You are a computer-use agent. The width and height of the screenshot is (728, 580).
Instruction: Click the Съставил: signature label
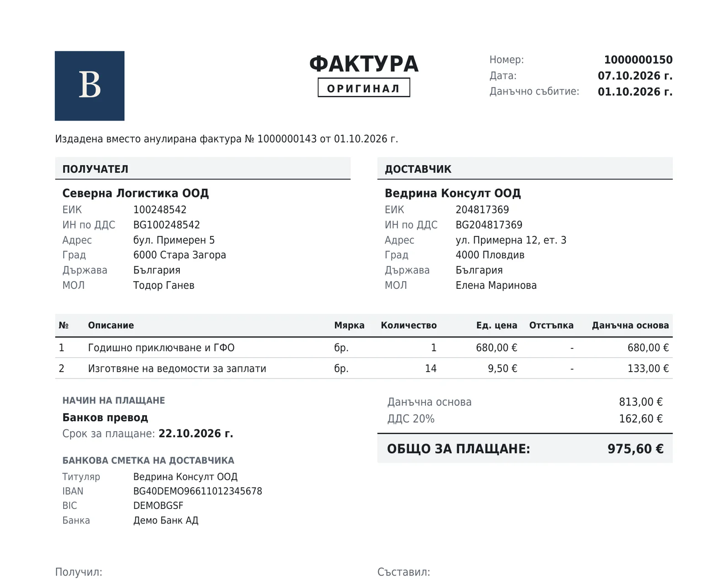(404, 572)
